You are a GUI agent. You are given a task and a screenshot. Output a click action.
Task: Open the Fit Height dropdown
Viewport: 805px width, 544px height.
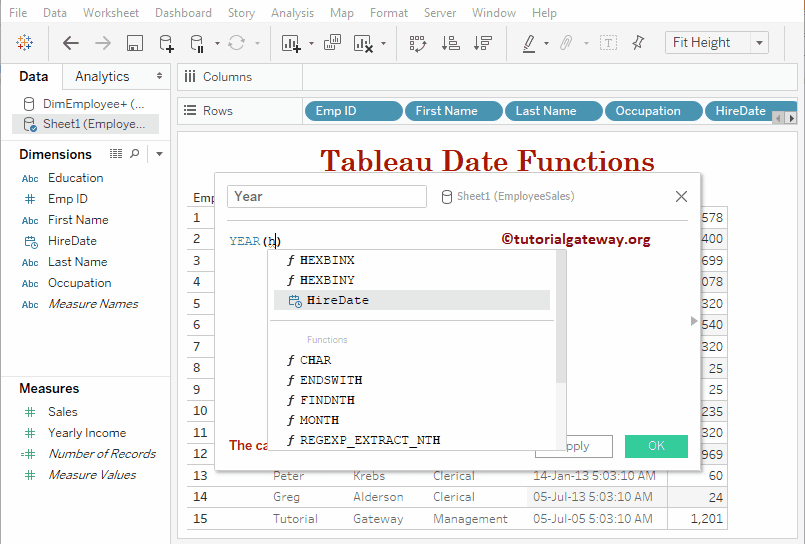tap(759, 43)
